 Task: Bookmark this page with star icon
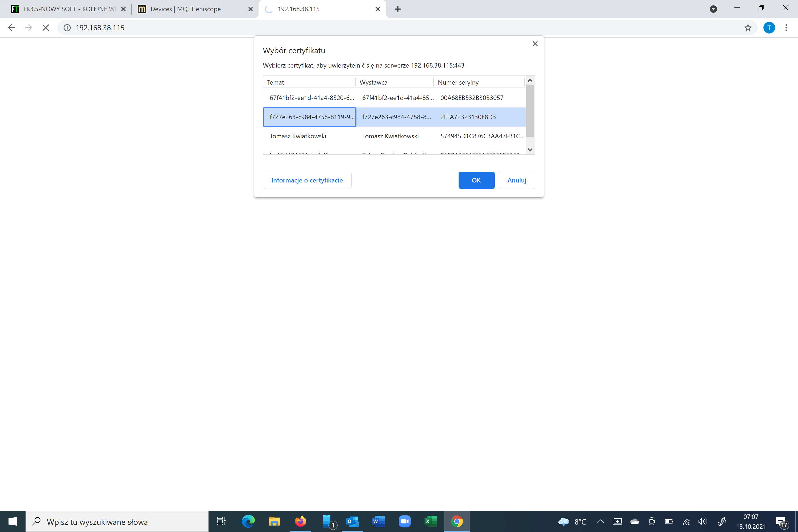coord(748,27)
